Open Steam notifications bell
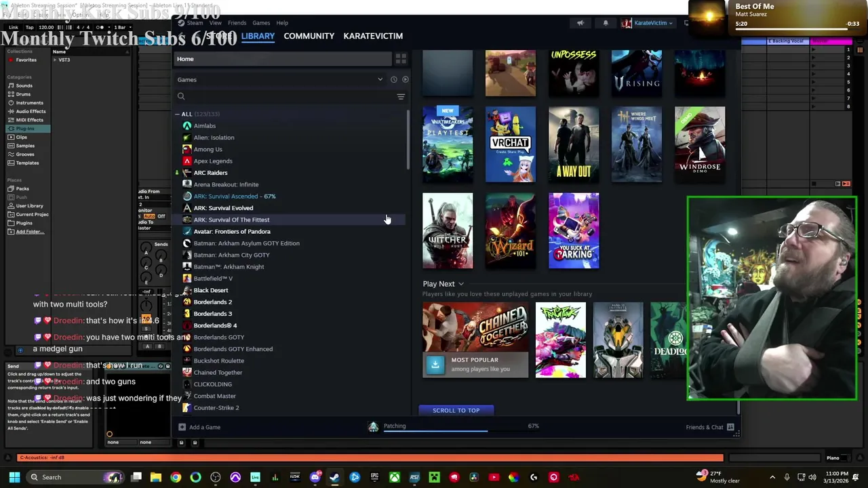The height and width of the screenshot is (488, 868). click(x=606, y=23)
